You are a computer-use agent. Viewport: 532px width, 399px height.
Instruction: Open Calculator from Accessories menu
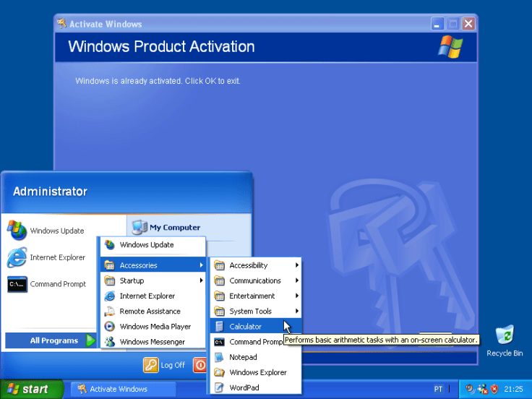[246, 327]
